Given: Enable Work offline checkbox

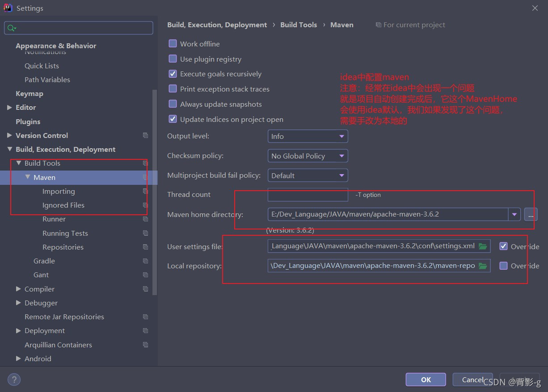Looking at the screenshot, I should tap(173, 44).
